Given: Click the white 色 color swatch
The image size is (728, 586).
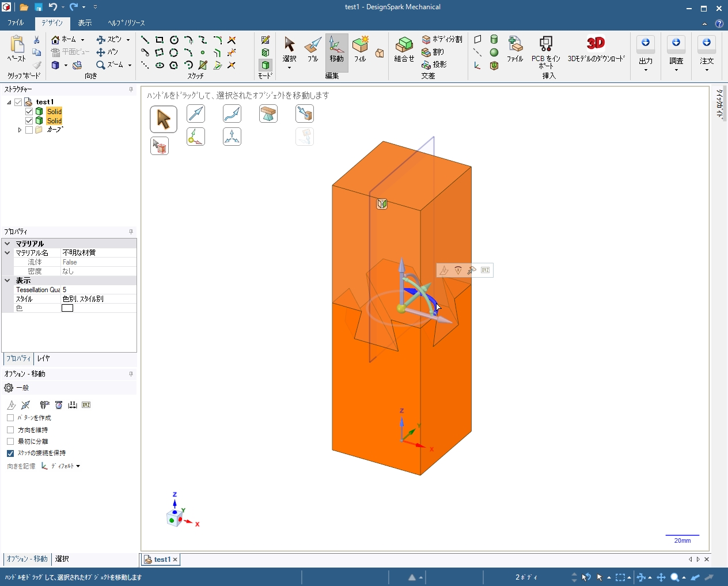Looking at the screenshot, I should click(x=67, y=308).
